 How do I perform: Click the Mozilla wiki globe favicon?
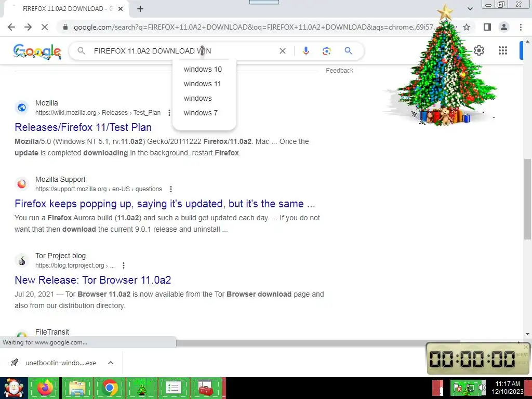22,108
